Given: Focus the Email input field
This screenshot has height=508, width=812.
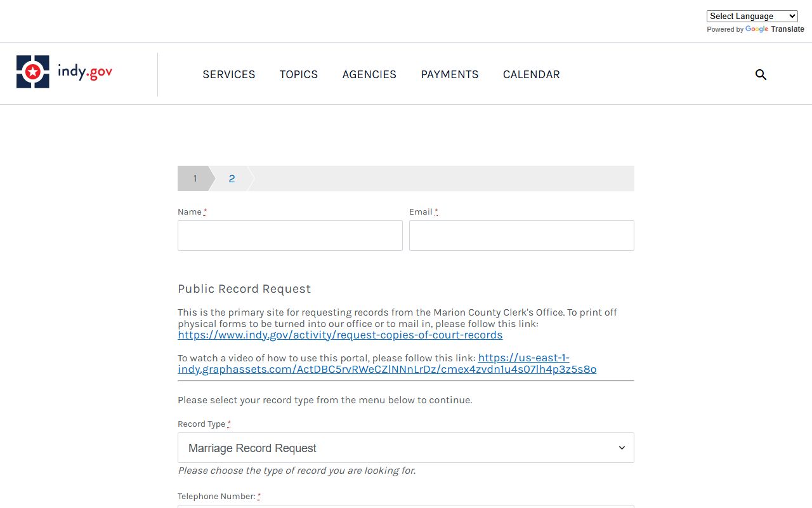Looking at the screenshot, I should [521, 236].
